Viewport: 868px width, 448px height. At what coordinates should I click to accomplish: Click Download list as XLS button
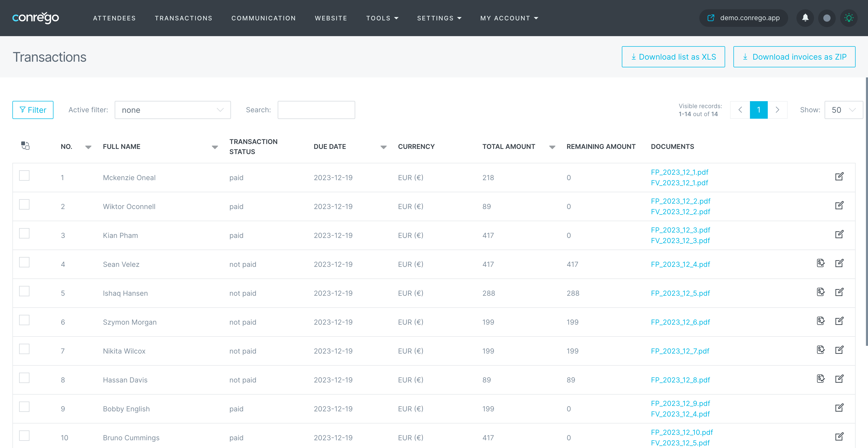point(673,57)
